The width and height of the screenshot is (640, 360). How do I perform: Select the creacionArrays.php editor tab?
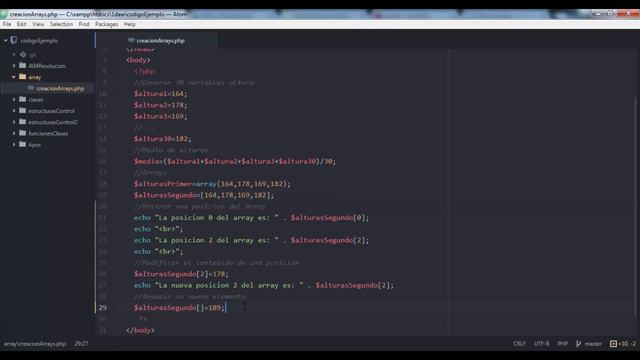[x=156, y=40]
